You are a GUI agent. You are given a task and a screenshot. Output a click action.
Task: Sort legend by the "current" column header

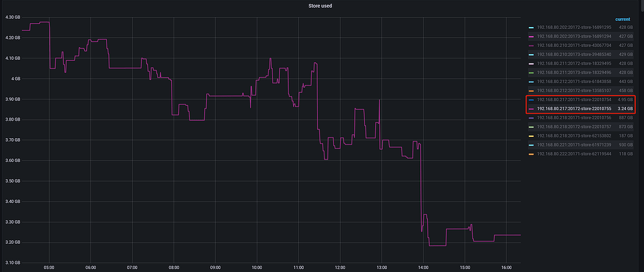click(623, 20)
